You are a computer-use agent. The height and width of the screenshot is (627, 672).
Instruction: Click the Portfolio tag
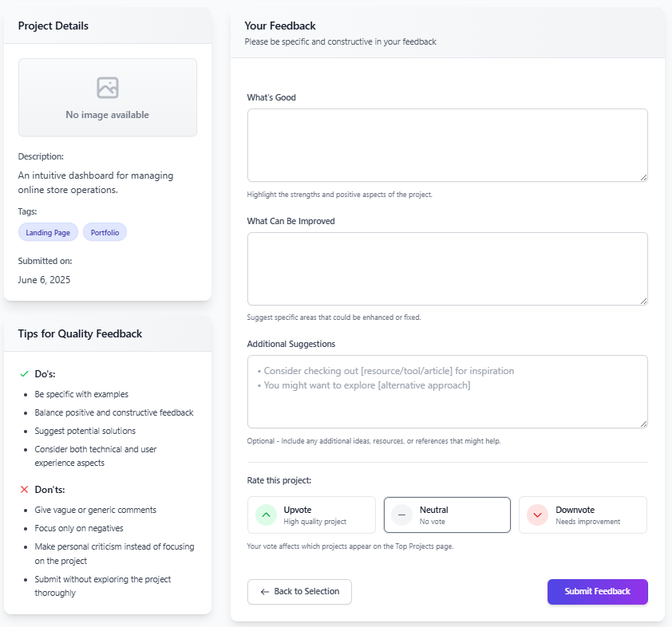(105, 232)
